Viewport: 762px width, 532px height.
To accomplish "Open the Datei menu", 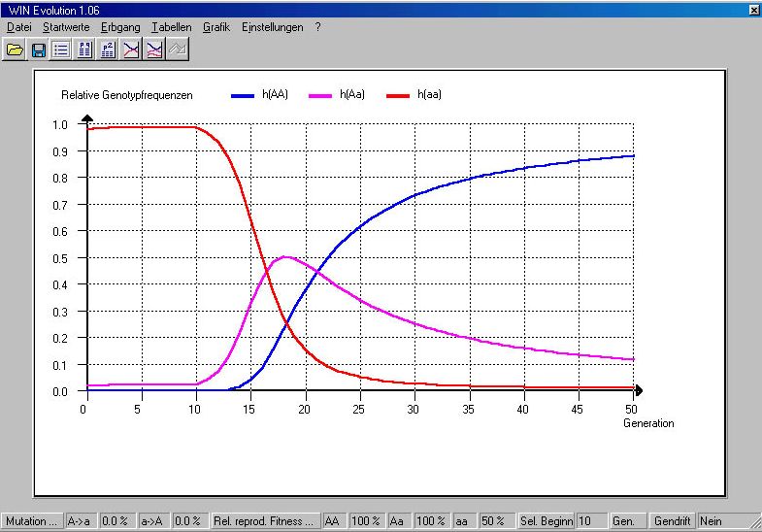I will [19, 27].
